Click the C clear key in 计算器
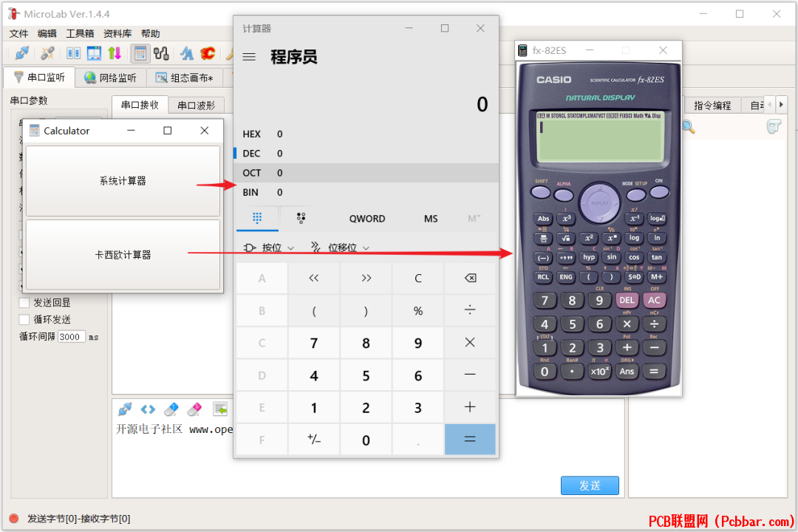Screen dimensions: 798x532 coord(417,278)
